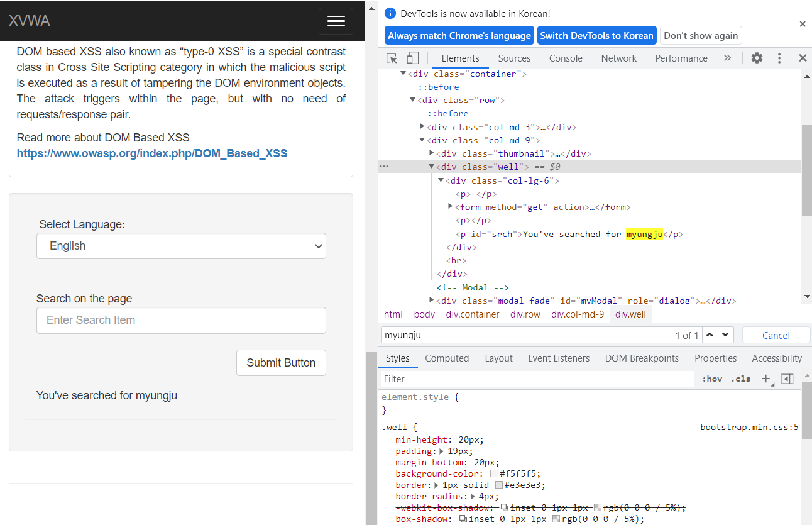
Task: Open the bootstrap.min.css:5 source link
Action: pyautogui.click(x=749, y=428)
